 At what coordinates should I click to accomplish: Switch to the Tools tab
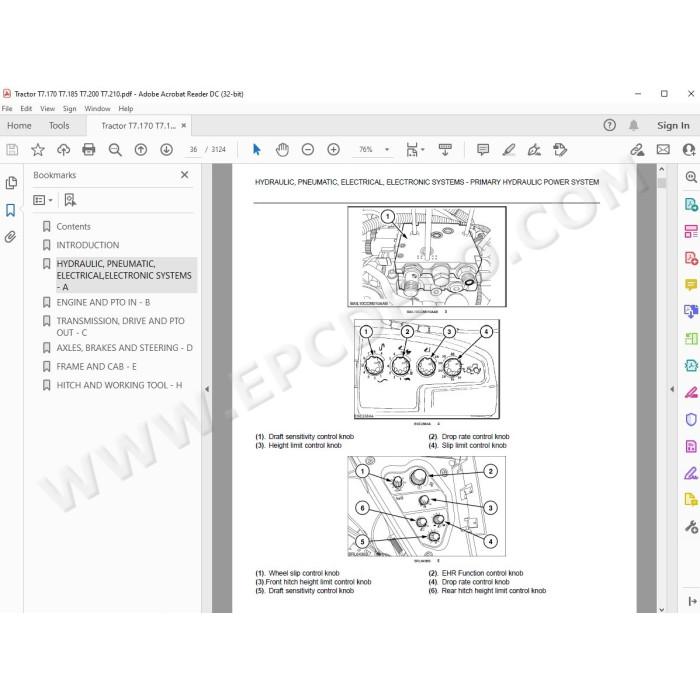click(x=59, y=125)
